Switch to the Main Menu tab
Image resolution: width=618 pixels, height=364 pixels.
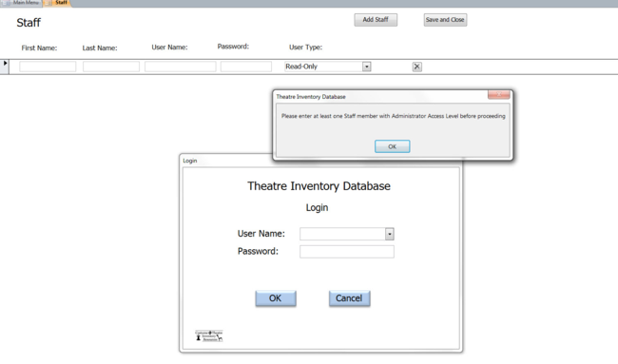[x=21, y=3]
